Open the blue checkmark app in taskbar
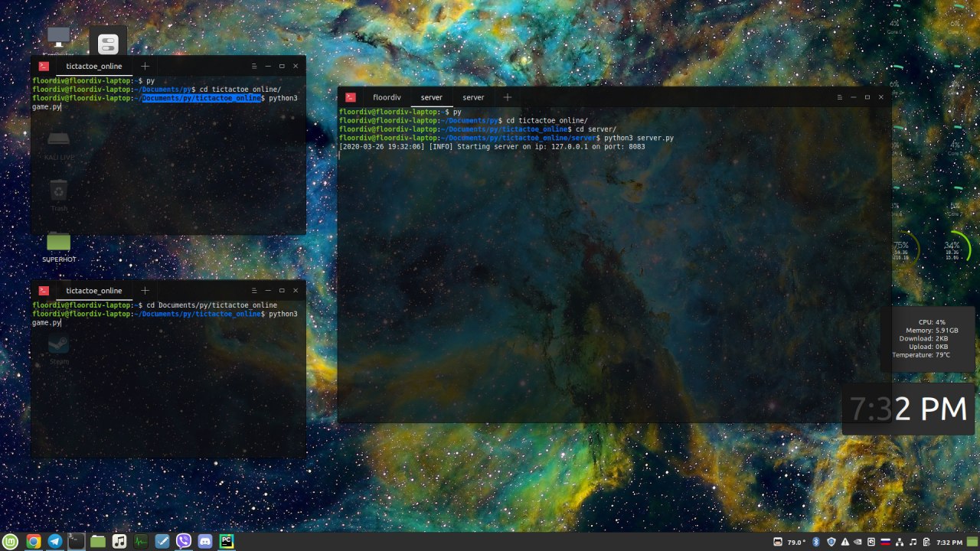The height and width of the screenshot is (551, 980). pos(162,541)
